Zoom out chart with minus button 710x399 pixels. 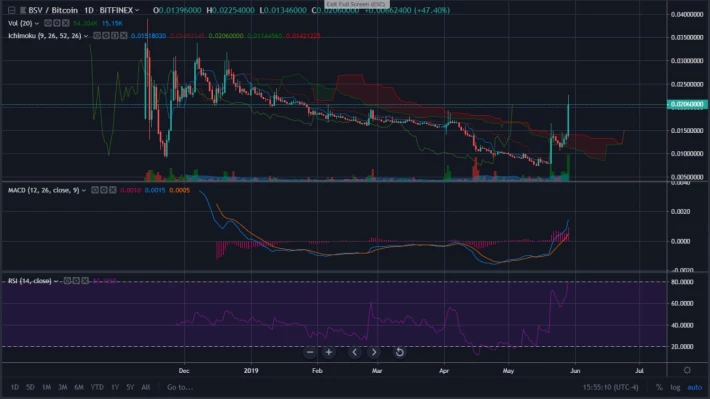point(310,352)
